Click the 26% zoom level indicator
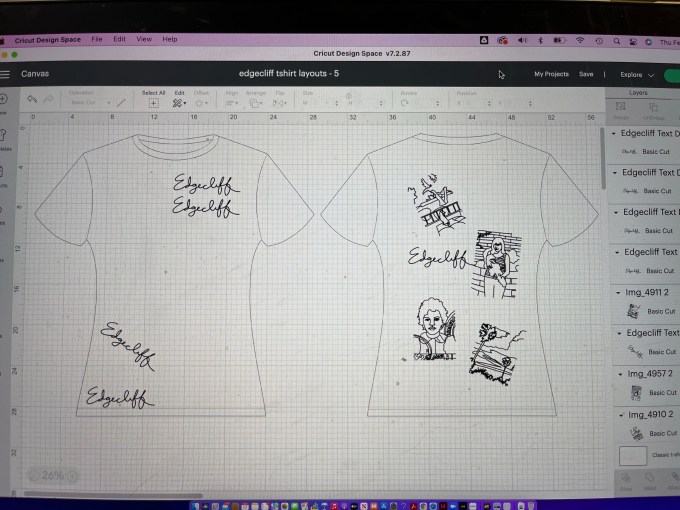 (x=52, y=475)
